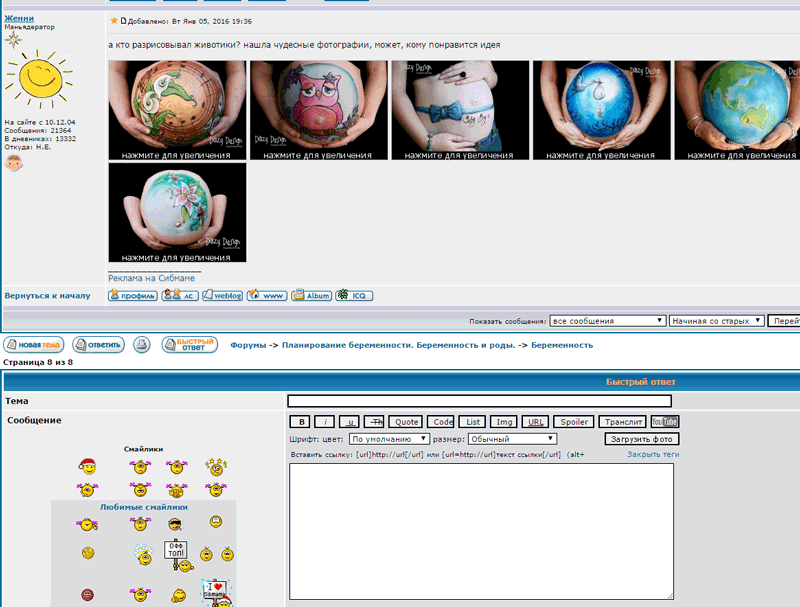Click the "Реклама на Сибмаме" link
Screen dimensions: 800x607
152,278
